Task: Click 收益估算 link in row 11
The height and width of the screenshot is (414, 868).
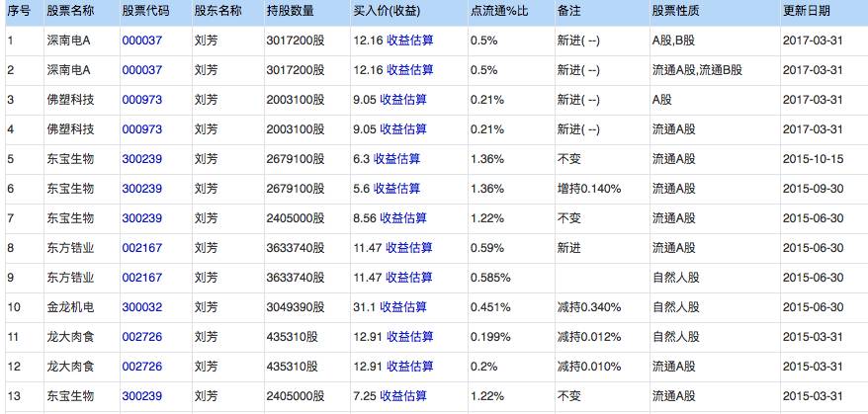Action: click(x=409, y=337)
